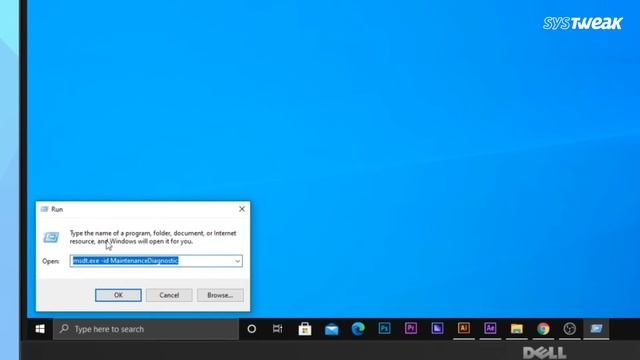Viewport: 640px width, 360px height.
Task: Open Cortana from the taskbar
Action: point(252,329)
